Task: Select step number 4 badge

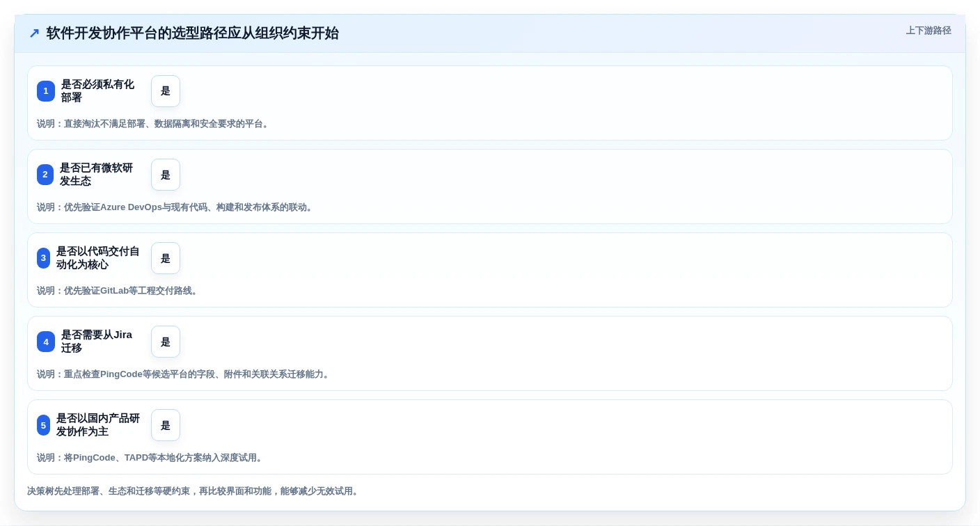Action: (x=46, y=342)
